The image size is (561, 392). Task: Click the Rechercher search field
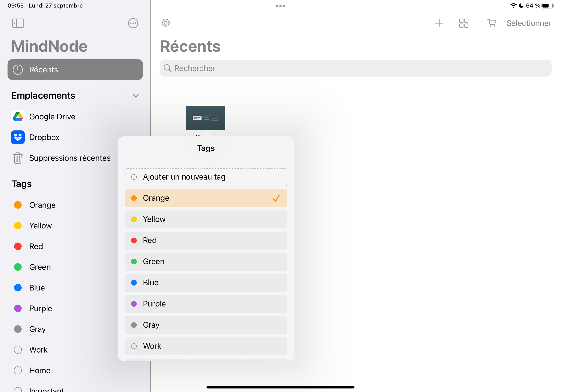[355, 68]
